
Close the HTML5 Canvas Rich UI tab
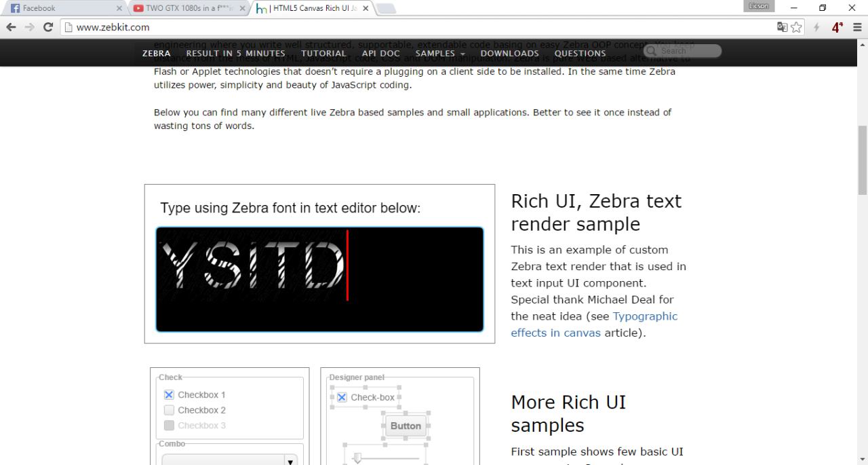coord(366,9)
